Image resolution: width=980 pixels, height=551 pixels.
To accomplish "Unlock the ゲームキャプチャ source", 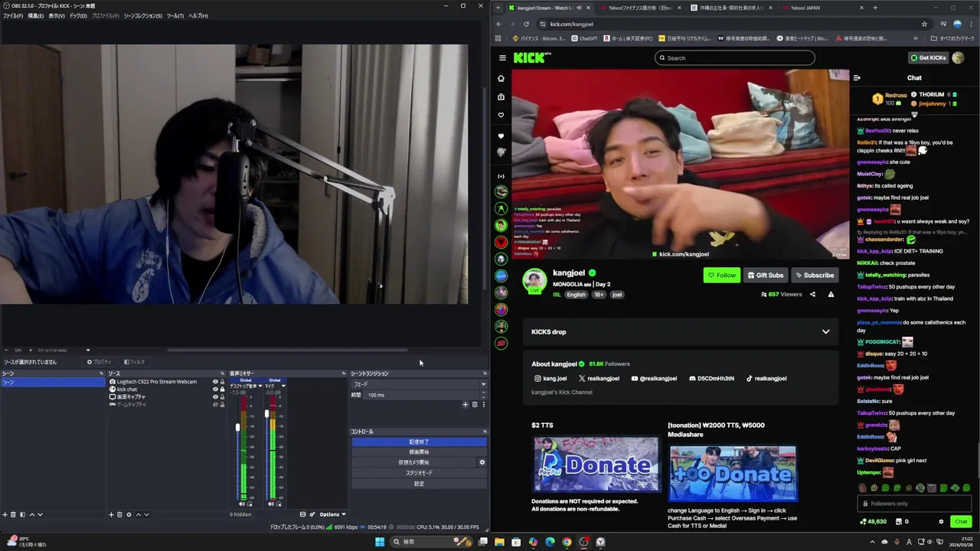I will (223, 404).
